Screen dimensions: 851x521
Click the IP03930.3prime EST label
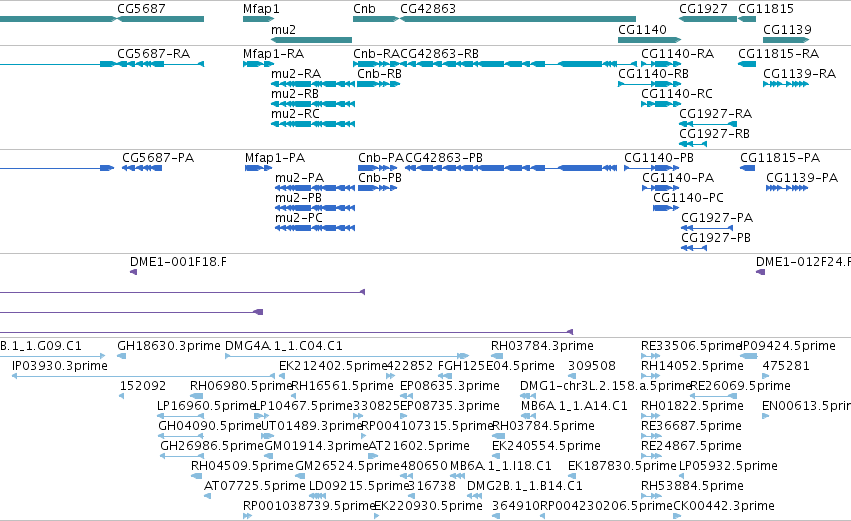coord(60,366)
